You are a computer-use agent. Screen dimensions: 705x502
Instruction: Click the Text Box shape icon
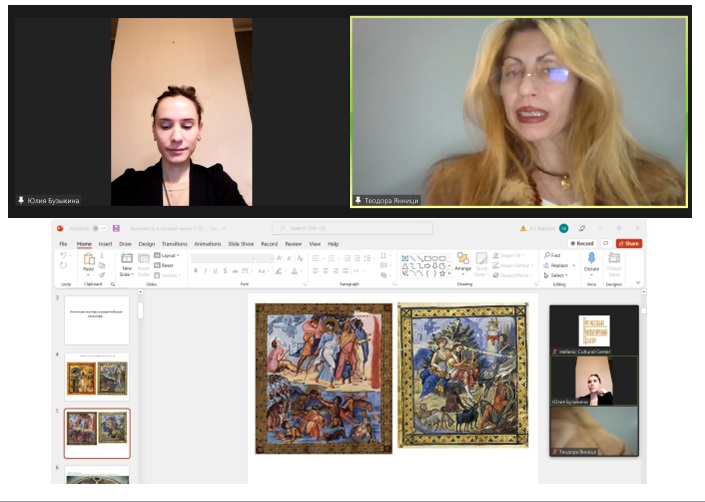[405, 258]
